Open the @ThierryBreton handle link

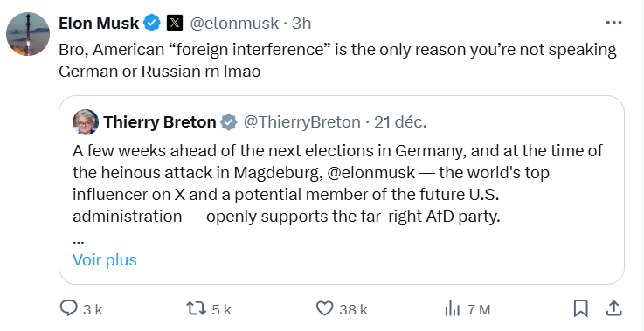(x=302, y=122)
